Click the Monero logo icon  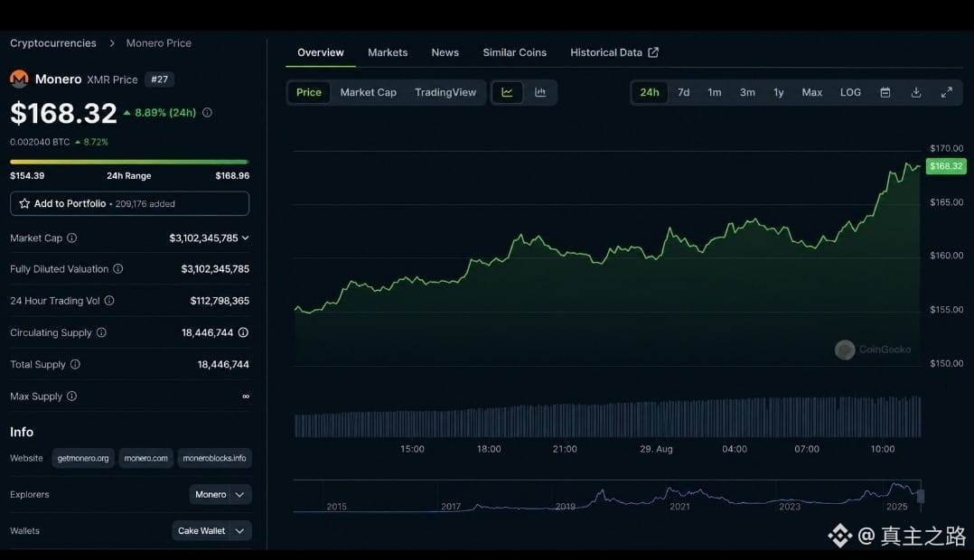19,79
